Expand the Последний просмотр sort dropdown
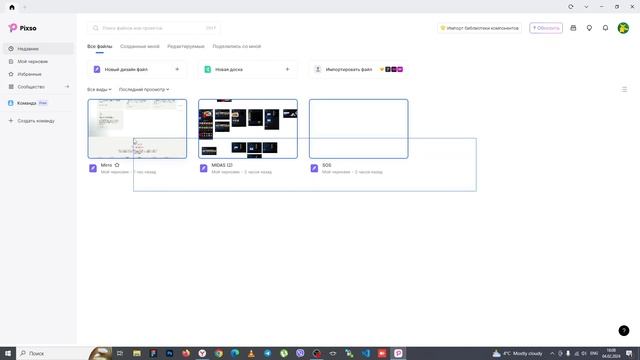The width and height of the screenshot is (640, 360). click(x=144, y=89)
